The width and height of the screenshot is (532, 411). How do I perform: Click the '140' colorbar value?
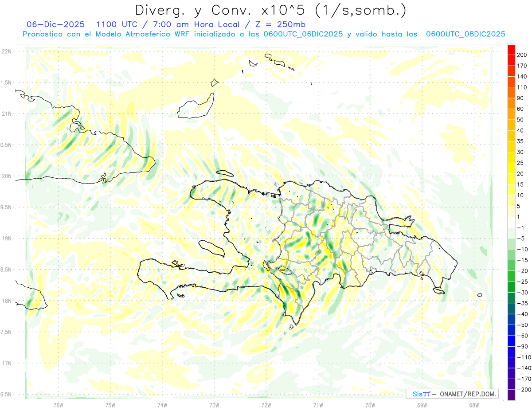[522, 77]
